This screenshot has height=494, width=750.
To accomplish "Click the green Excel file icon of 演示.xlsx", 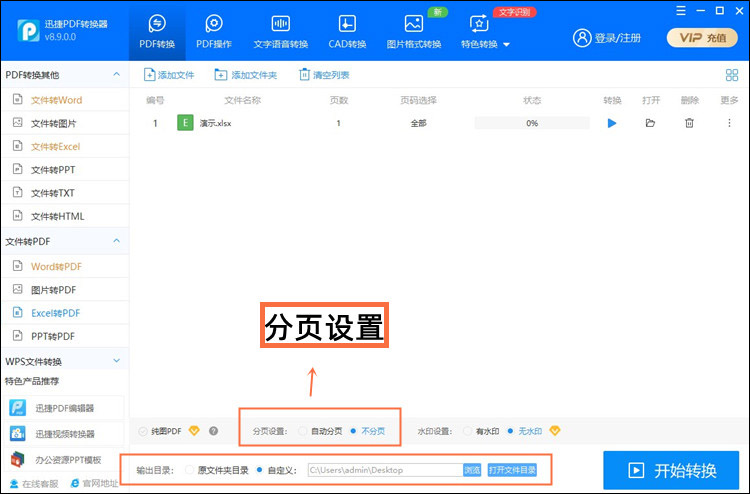I will [x=185, y=123].
